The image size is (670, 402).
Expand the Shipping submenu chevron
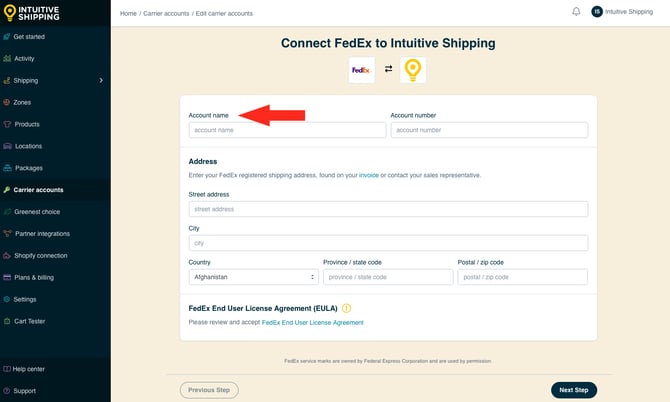pos(101,80)
